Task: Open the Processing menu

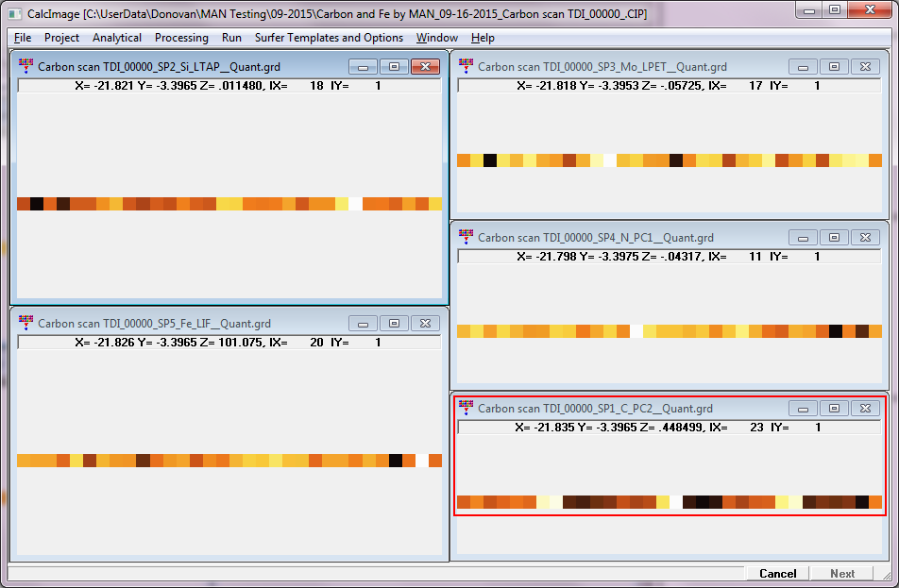Action: [181, 38]
